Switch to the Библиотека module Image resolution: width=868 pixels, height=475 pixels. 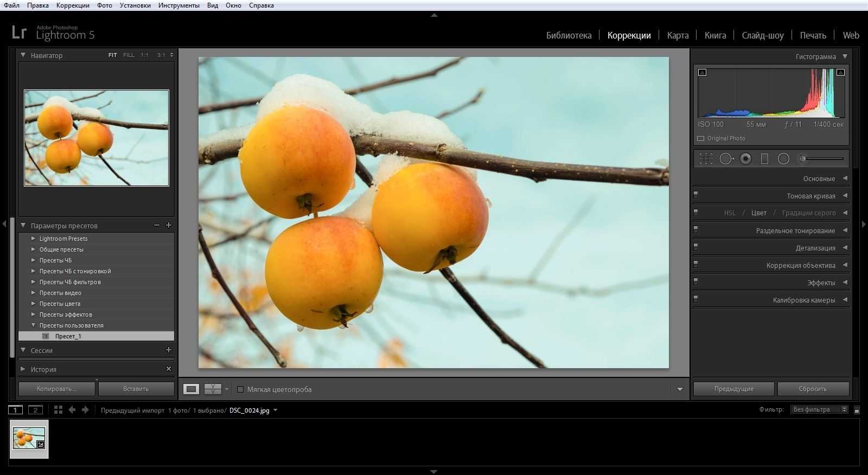click(569, 35)
